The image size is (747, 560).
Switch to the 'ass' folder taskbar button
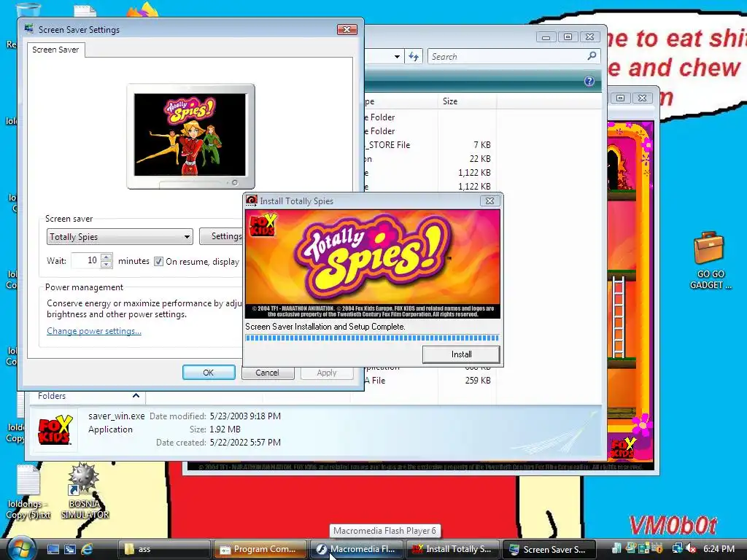pos(163,549)
